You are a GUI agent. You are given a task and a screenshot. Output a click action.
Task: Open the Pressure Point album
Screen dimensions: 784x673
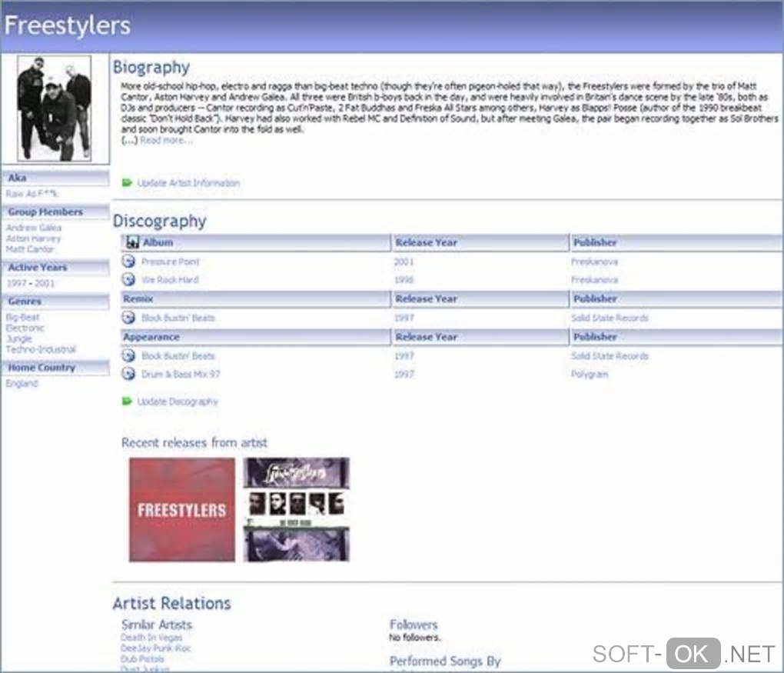click(170, 262)
